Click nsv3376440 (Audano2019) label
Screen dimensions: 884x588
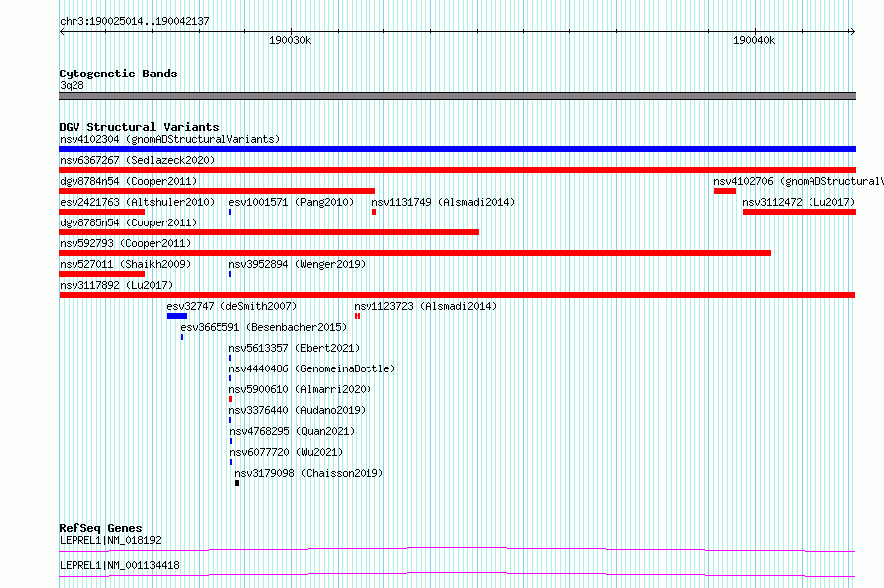click(297, 410)
